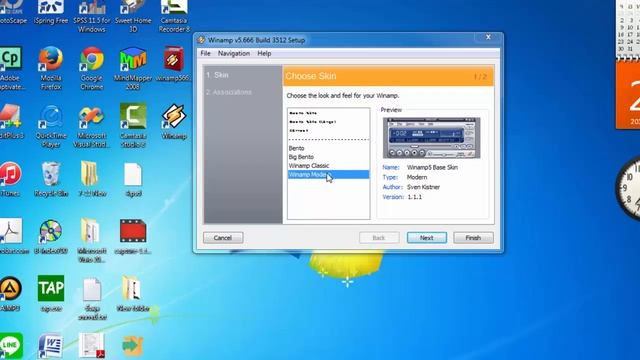Viewport: 640px width, 360px height.
Task: Open Camtasia Recorder 8 shortcut
Action: pyautogui.click(x=174, y=16)
